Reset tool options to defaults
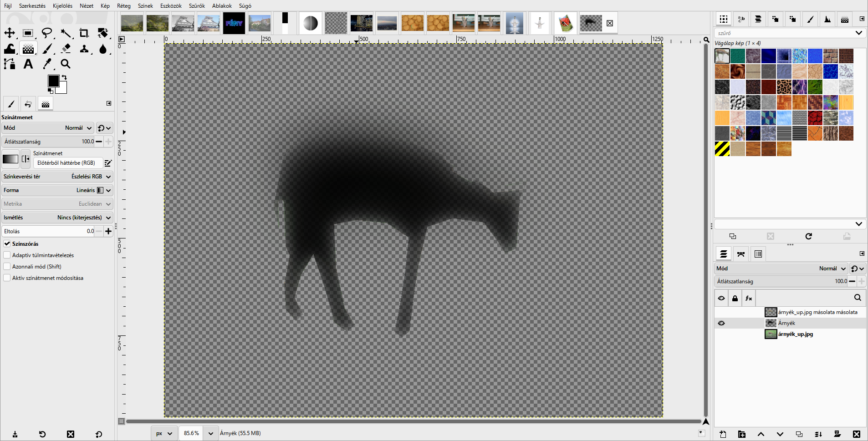Screen dimensions: 868x441 point(99,434)
